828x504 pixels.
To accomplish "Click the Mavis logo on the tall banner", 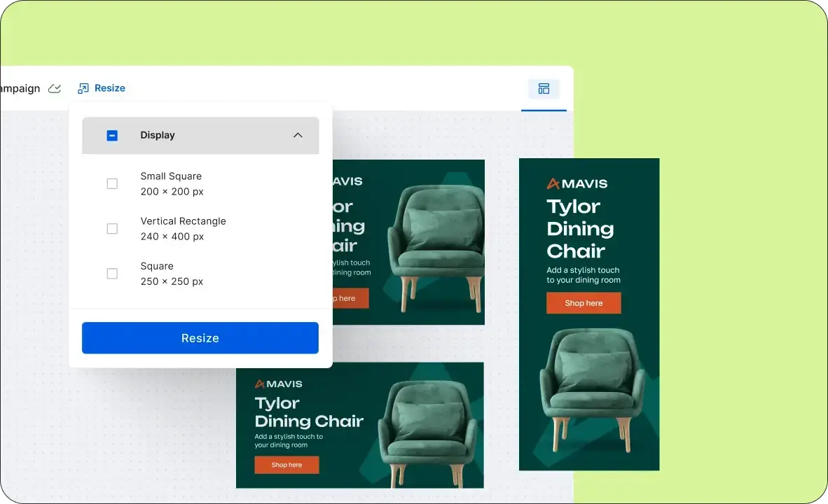I will click(577, 183).
